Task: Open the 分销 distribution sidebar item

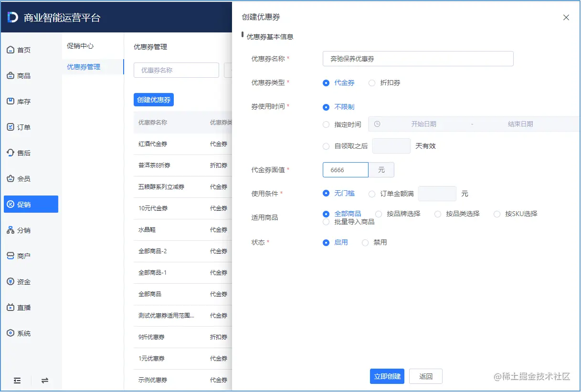Action: point(31,230)
